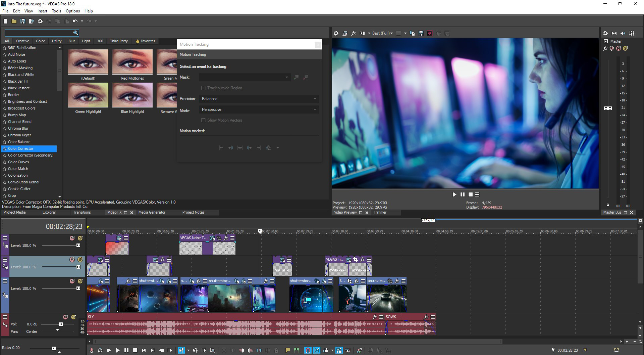The height and width of the screenshot is (355, 644).
Task: Arm recording with the microphone icon
Action: (92, 350)
